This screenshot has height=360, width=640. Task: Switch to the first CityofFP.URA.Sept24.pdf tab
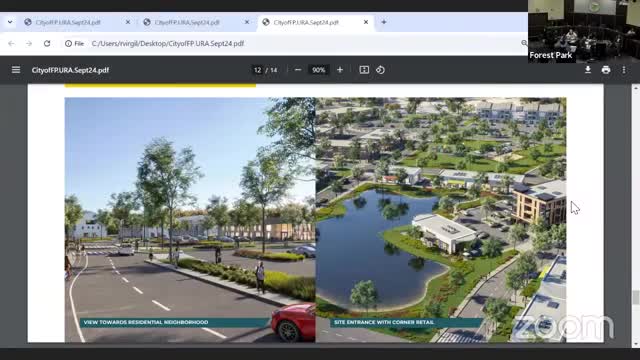78,22
